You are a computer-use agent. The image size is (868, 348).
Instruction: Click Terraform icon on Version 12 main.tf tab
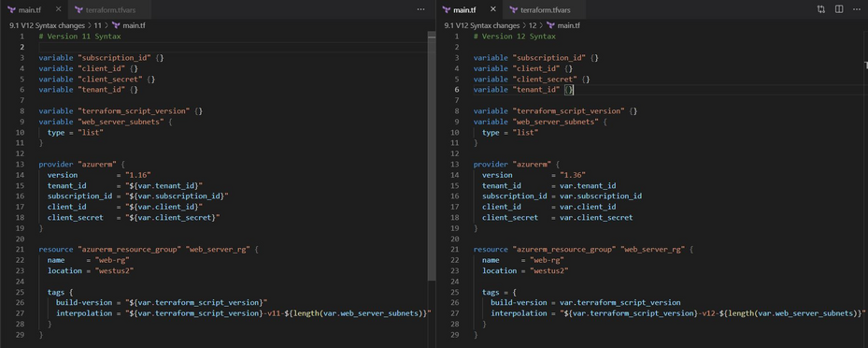point(447,10)
